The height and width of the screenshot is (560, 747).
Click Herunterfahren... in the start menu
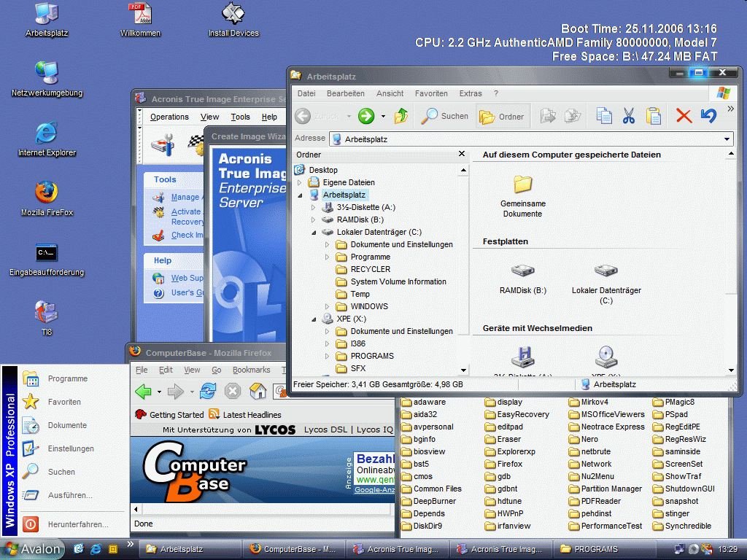pos(78,524)
